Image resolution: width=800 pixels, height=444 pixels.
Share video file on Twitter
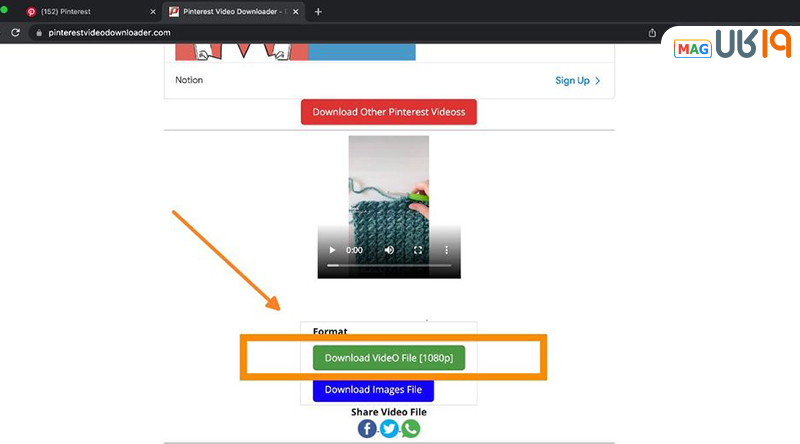point(389,428)
